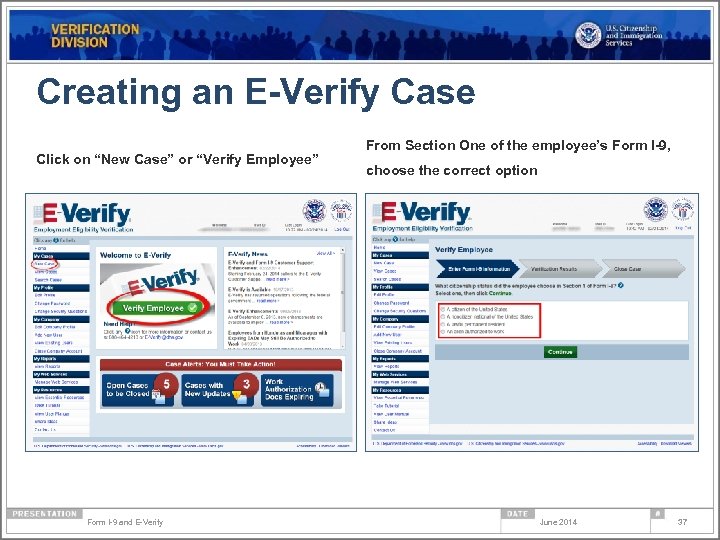Screen dimensions: 720x540
Task: Click the E-Verify News scrollbar
Action: (x=342, y=298)
